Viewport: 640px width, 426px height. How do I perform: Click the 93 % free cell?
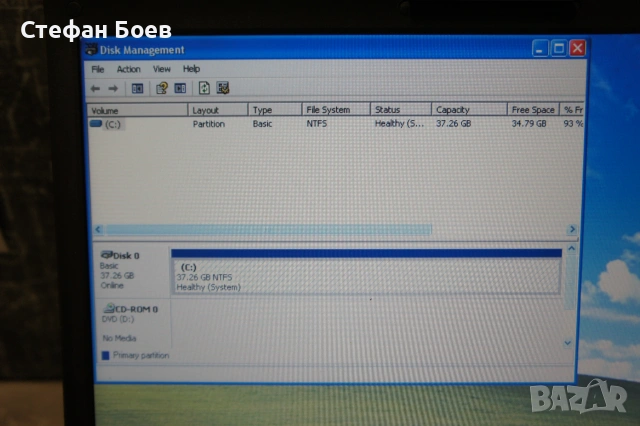tap(573, 123)
